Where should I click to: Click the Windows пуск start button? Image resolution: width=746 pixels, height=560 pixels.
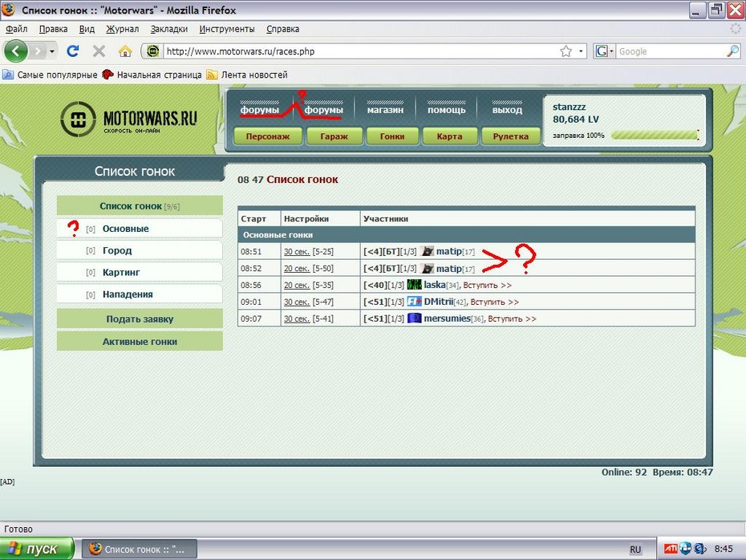click(36, 550)
